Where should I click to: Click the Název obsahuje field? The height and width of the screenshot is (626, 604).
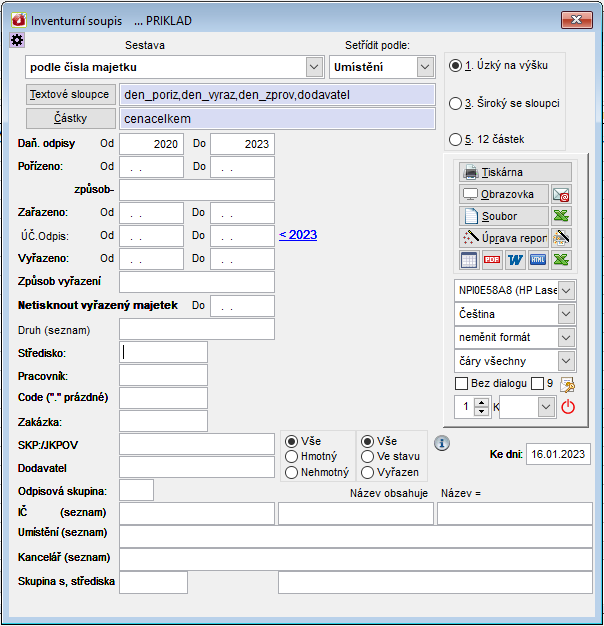[356, 513]
